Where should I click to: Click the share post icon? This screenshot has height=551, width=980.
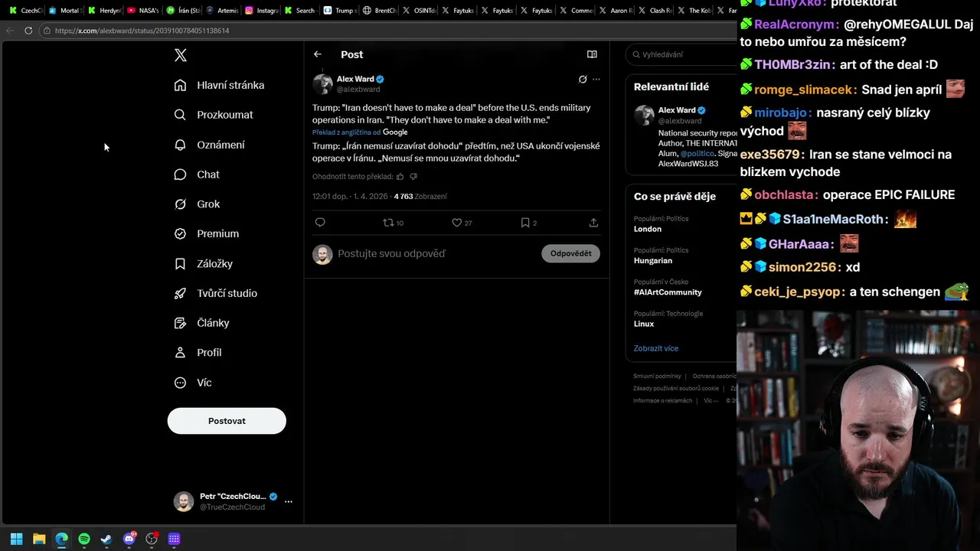point(593,223)
